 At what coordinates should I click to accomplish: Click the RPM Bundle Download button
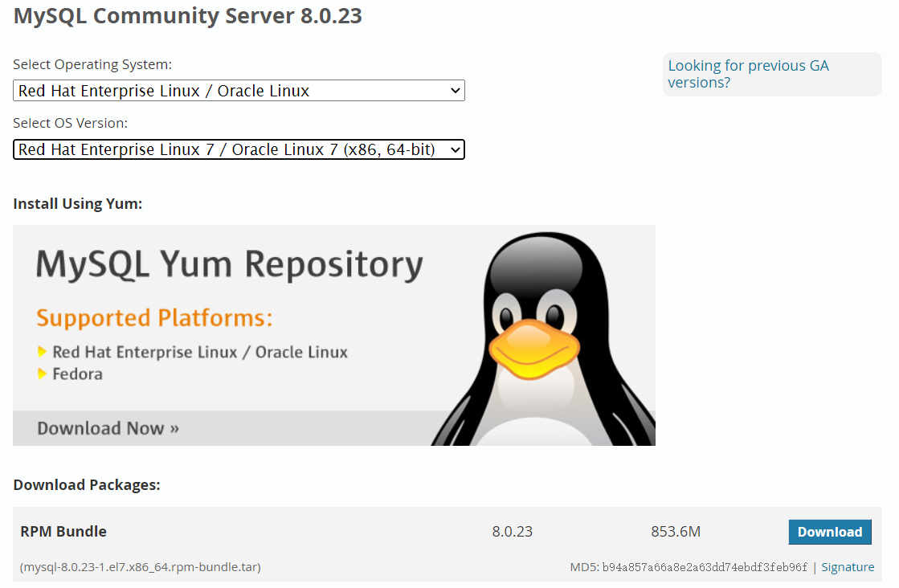click(x=830, y=532)
